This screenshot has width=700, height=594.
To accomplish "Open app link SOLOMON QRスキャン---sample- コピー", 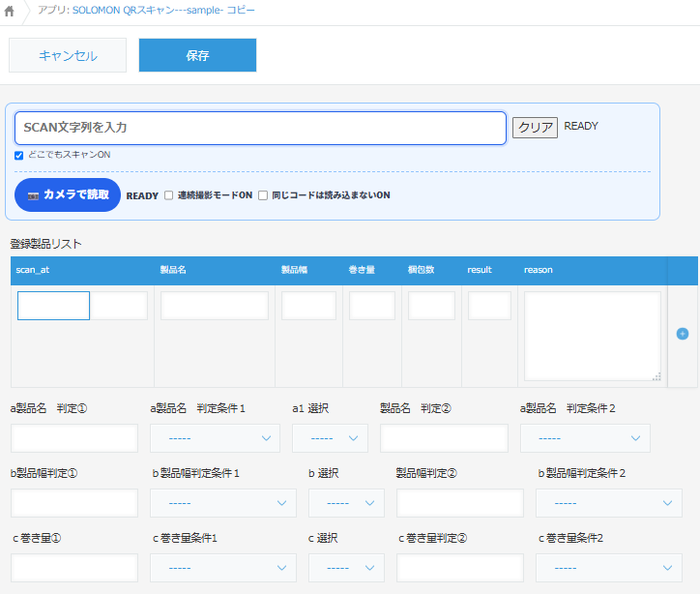I will 163,11.
